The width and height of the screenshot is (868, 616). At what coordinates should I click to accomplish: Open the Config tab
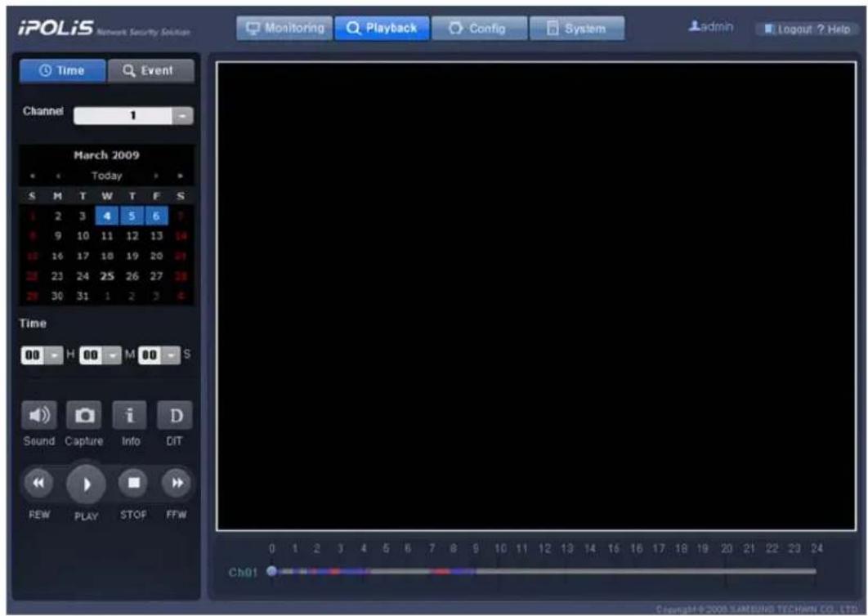[480, 29]
